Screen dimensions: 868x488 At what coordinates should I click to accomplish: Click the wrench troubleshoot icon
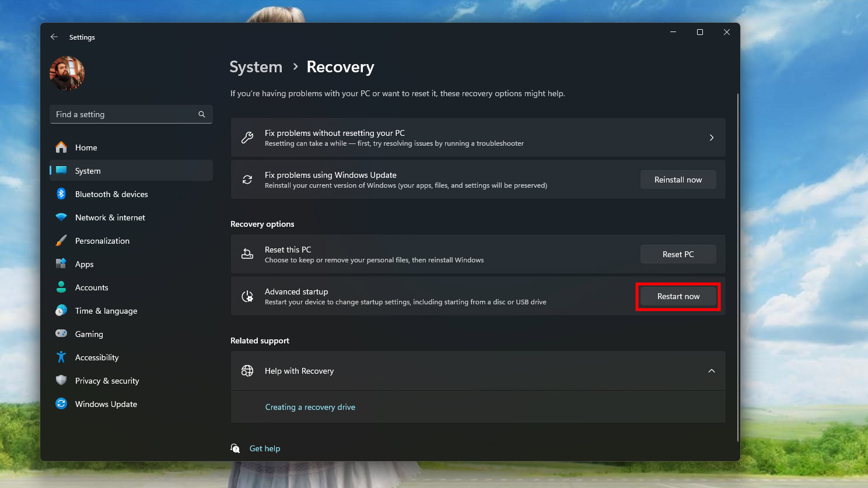pos(247,138)
